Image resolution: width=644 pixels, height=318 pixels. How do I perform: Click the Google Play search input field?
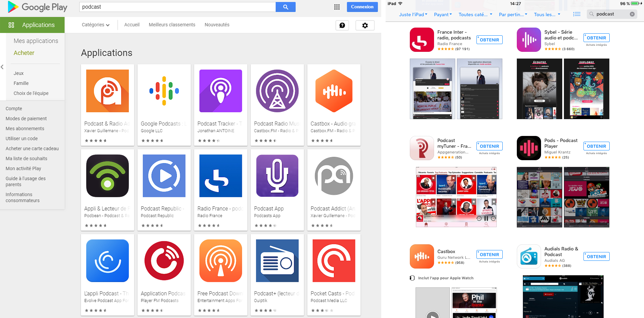click(177, 7)
